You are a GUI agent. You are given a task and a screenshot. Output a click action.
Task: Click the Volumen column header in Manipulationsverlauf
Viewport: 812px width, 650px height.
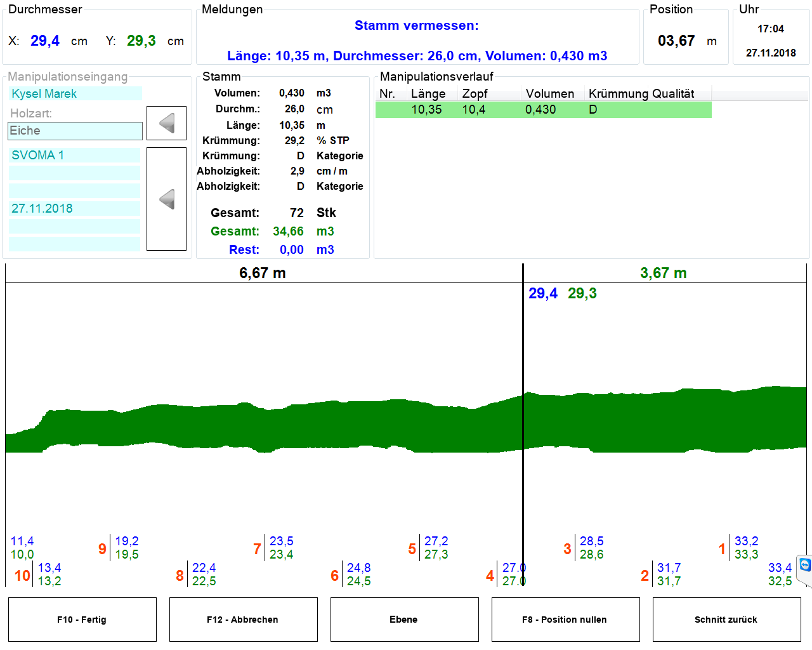point(550,94)
